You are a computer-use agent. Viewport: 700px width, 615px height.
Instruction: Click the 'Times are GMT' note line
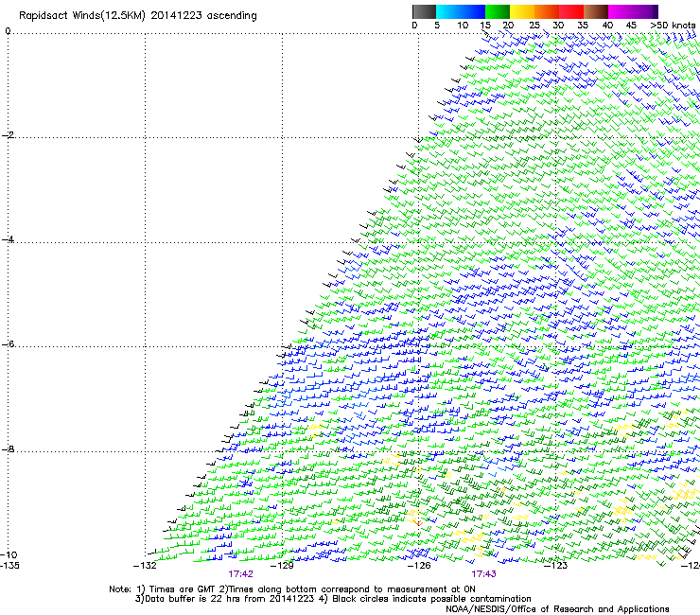coord(292,589)
